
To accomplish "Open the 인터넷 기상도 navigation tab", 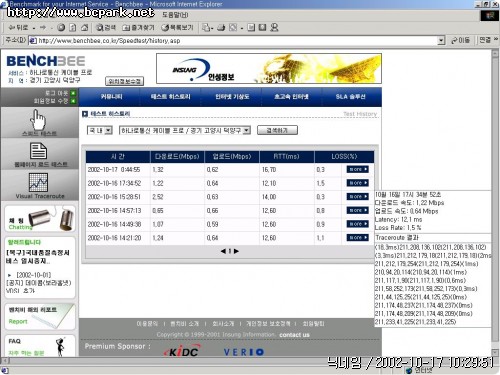I will tap(232, 97).
